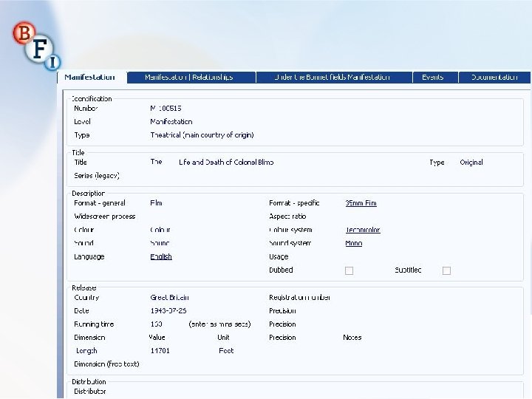
Task: Click the length value 11701
Action: click(x=160, y=351)
